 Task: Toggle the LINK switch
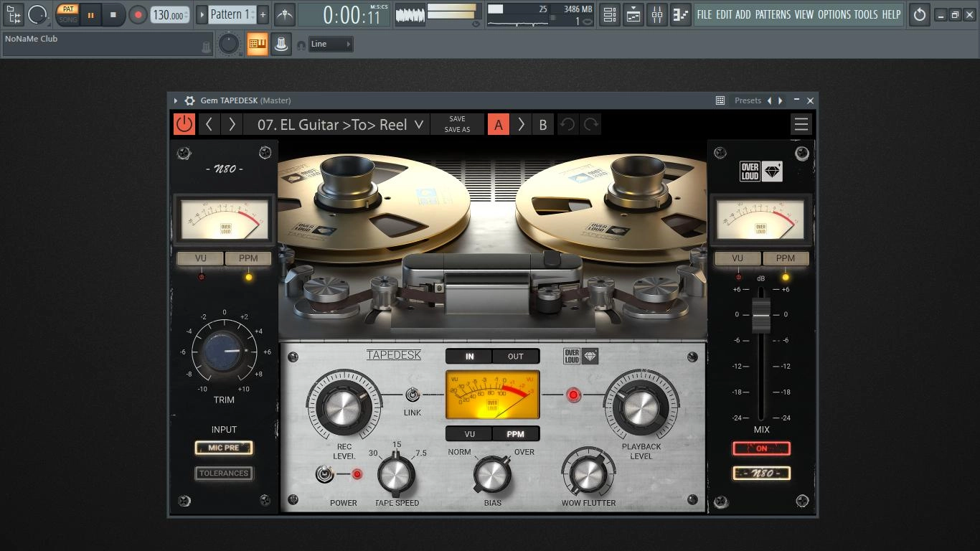coord(413,395)
